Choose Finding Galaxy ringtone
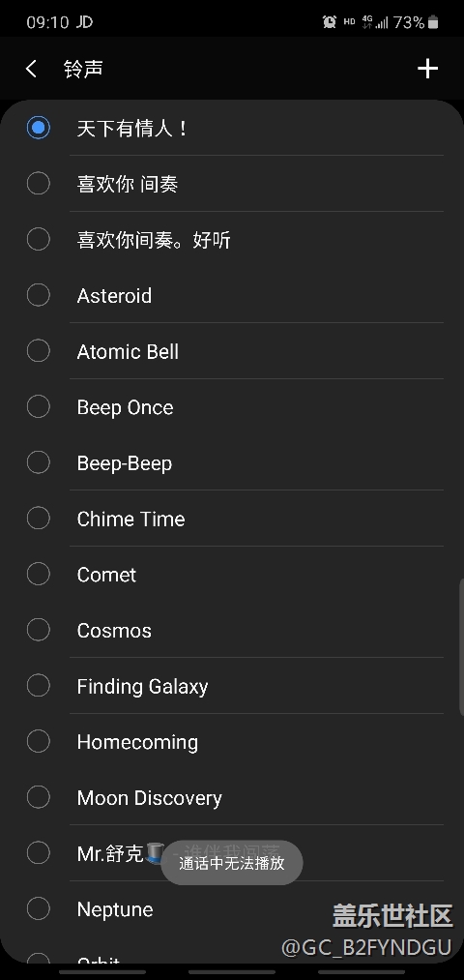The image size is (464, 980). [x=234, y=686]
